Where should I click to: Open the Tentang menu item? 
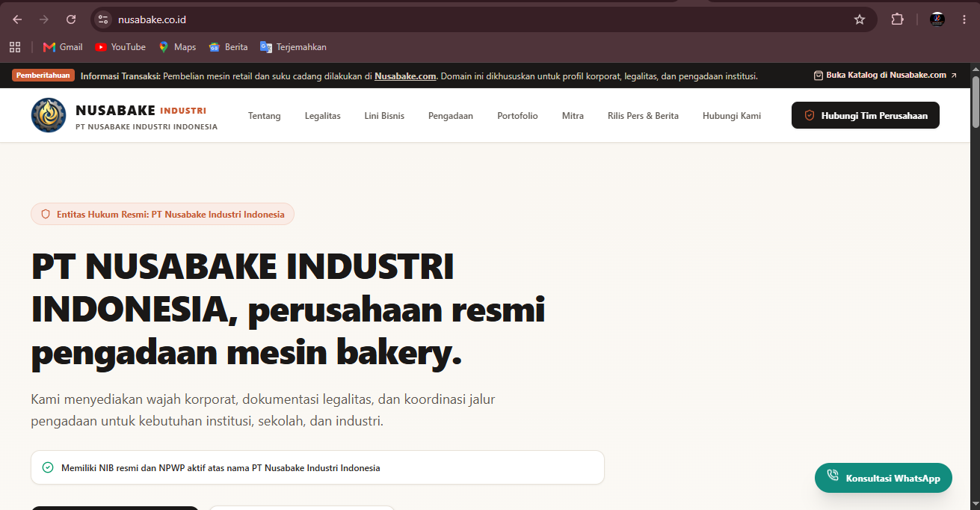[x=265, y=116]
